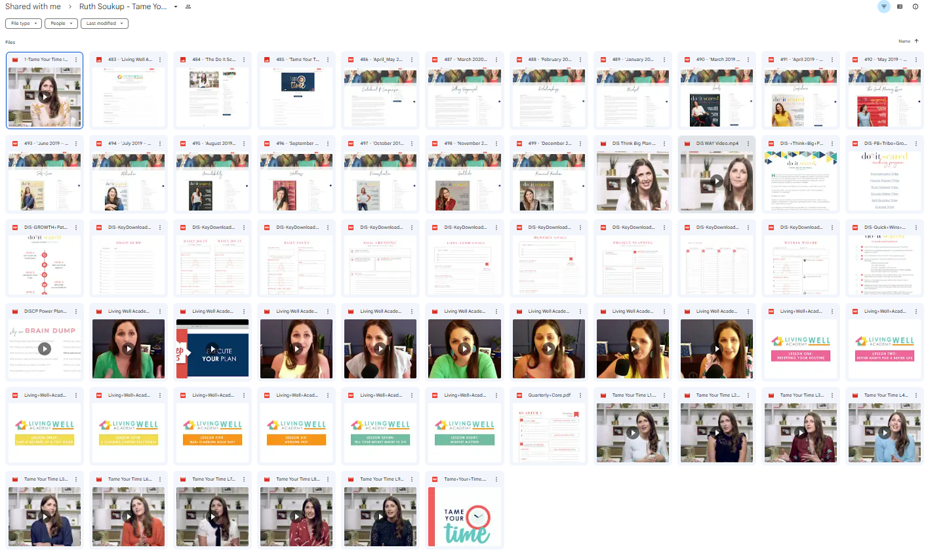Select file name Tame Your Time L7
The width and height of the screenshot is (926, 560).
(x=214, y=479)
